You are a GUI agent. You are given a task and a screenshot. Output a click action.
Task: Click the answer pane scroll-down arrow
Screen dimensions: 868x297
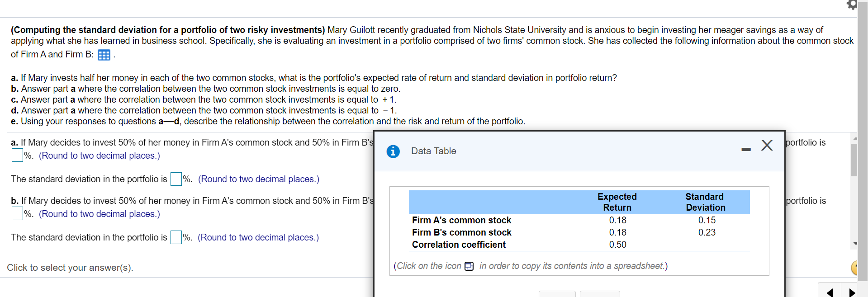coord(855,244)
